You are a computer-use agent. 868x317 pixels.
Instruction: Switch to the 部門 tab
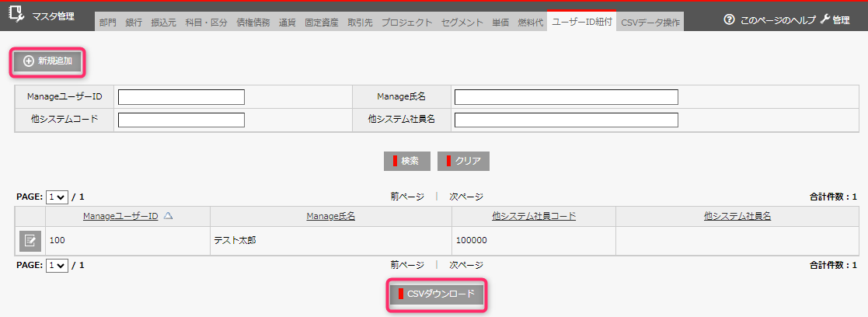tap(107, 23)
